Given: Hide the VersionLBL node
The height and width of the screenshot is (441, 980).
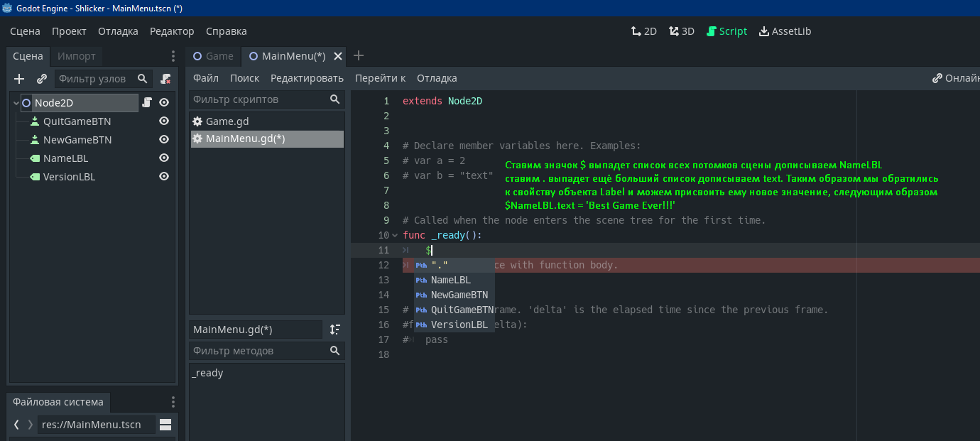Looking at the screenshot, I should tap(164, 177).
